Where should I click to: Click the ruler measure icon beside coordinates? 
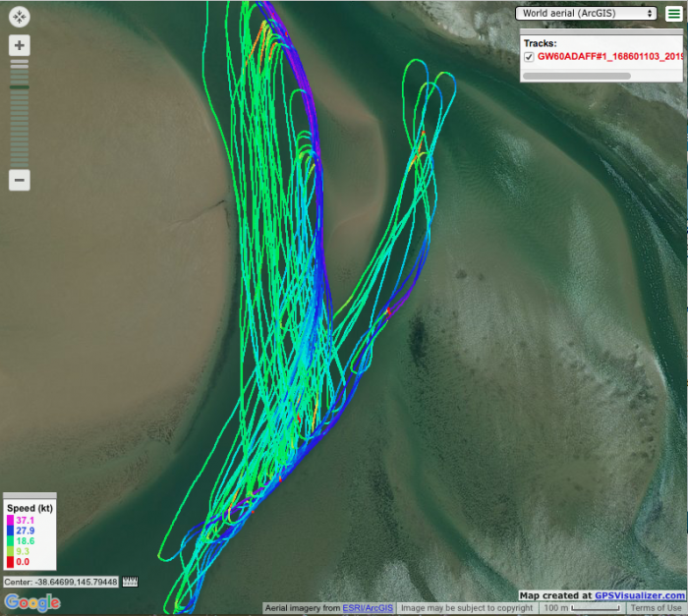130,582
